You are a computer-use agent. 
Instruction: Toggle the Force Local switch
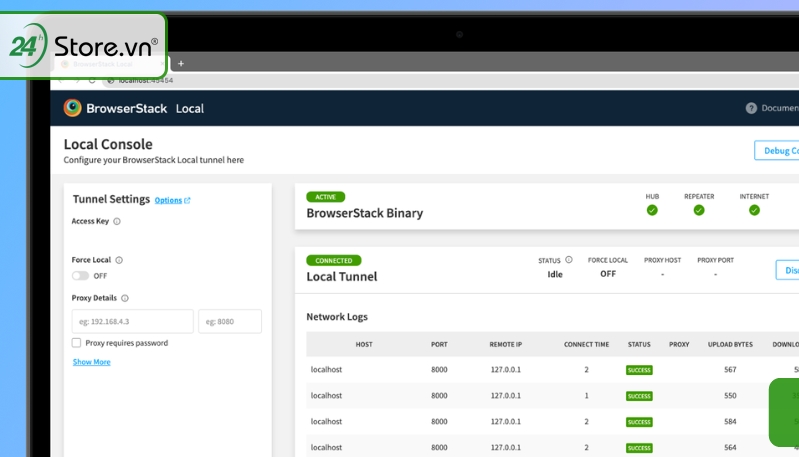tap(80, 276)
